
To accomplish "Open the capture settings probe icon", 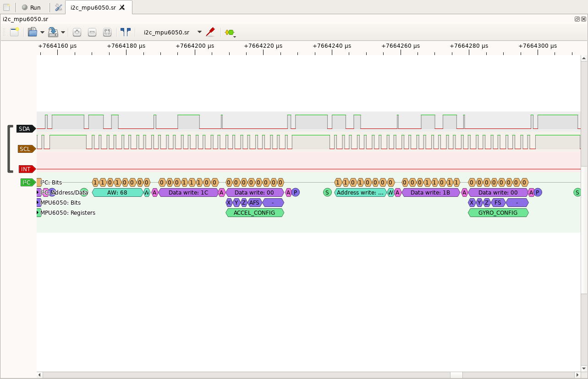I will (x=210, y=32).
